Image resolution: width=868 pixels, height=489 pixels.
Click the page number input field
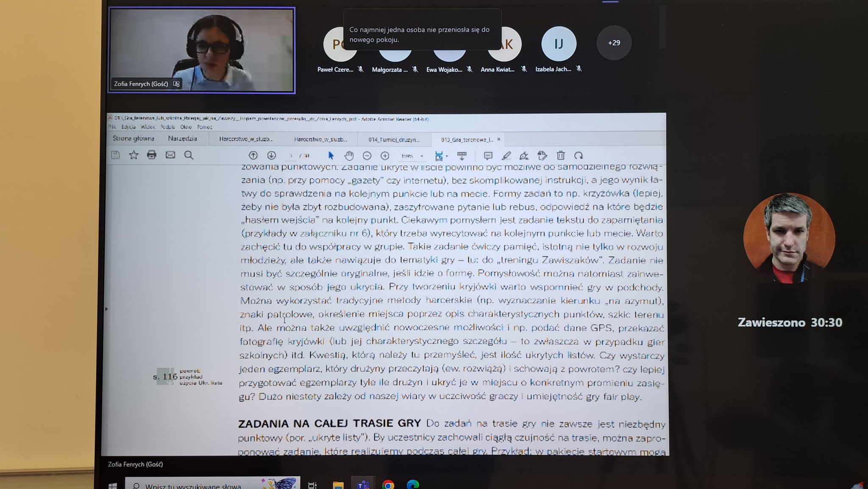point(291,156)
